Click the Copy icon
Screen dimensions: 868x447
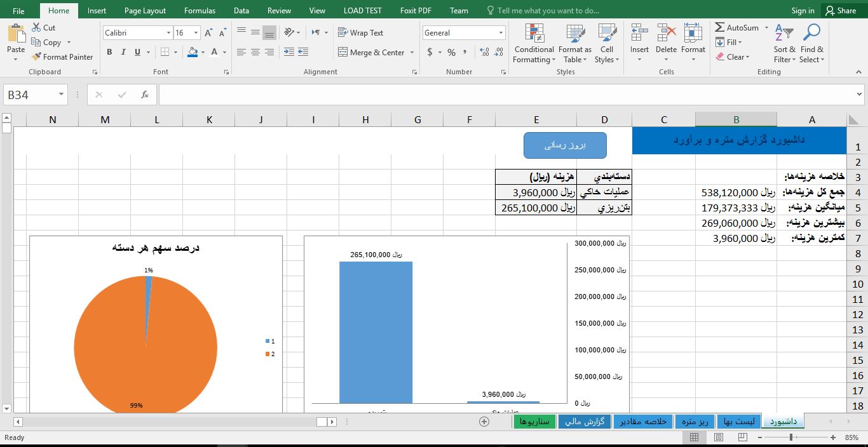click(36, 43)
